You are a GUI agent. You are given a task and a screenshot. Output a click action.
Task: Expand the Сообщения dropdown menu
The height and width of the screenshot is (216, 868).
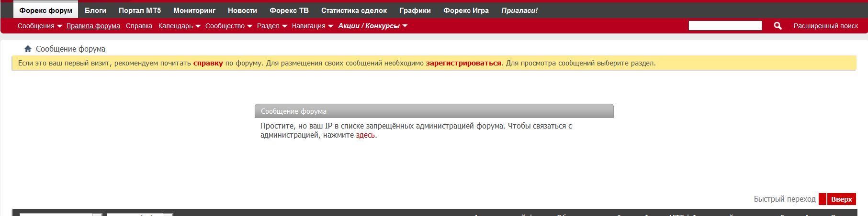coord(40,26)
